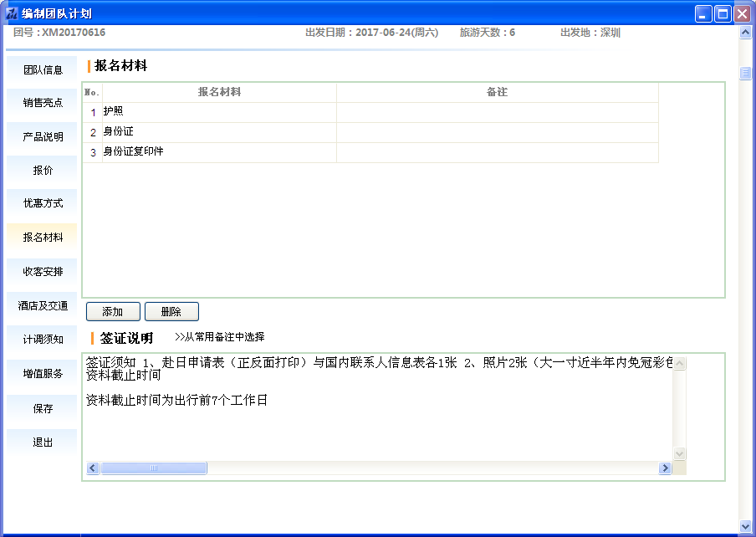This screenshot has width=756, height=537.
Task: Click the text area left scroll arrow
Action: point(93,468)
